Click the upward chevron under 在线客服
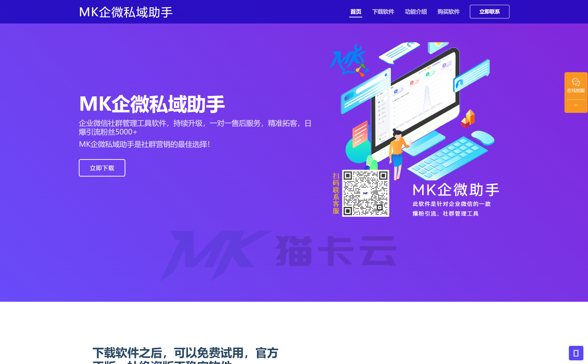Screen dimensions: 588x364 point(576,105)
